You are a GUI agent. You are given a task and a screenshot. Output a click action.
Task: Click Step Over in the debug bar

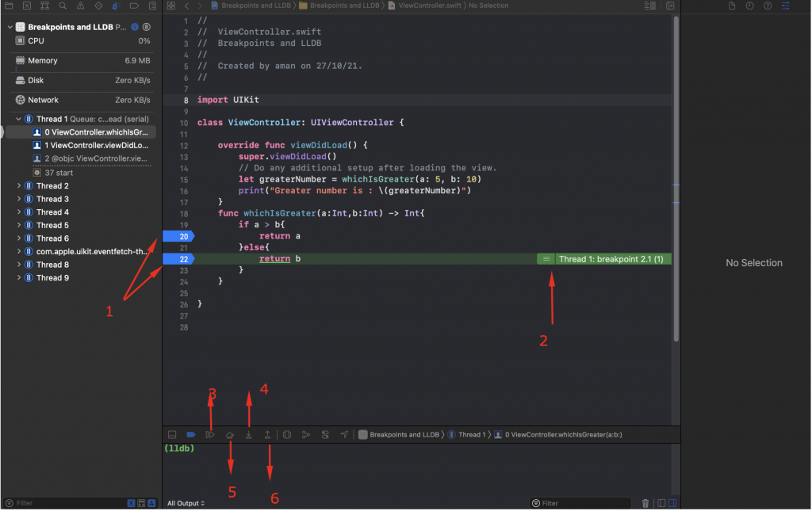[230, 434]
